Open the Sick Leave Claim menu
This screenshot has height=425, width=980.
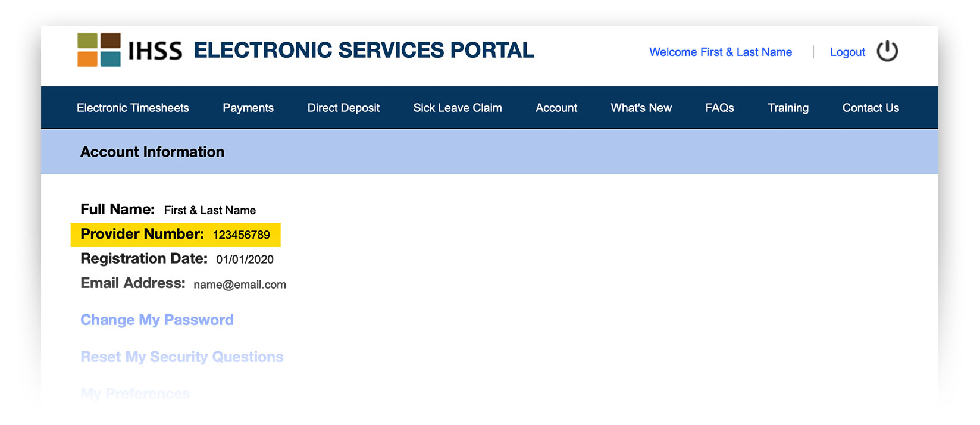(x=458, y=108)
